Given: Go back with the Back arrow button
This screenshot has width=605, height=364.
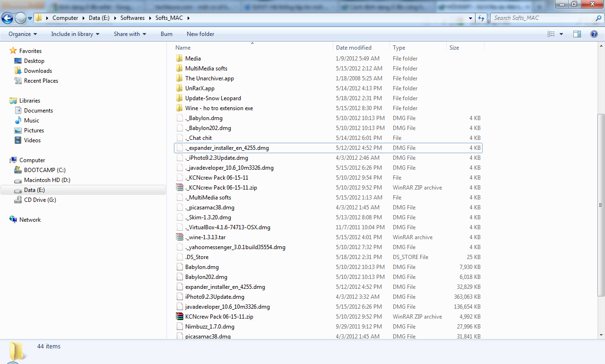Looking at the screenshot, I should (x=7, y=18).
